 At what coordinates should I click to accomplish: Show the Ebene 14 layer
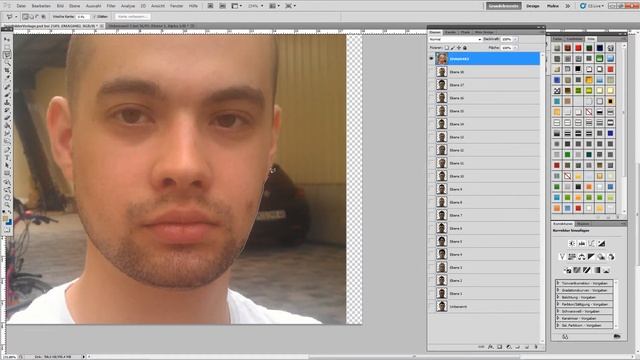431,124
